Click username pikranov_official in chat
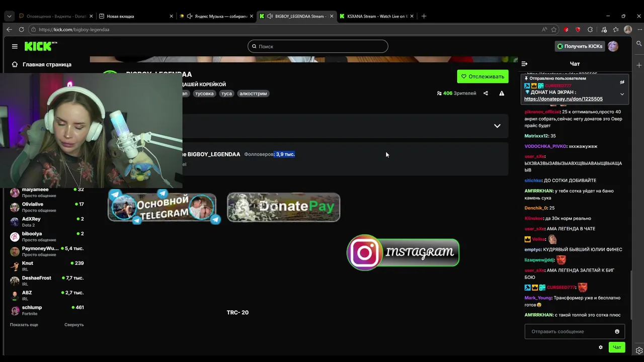 coord(542,112)
